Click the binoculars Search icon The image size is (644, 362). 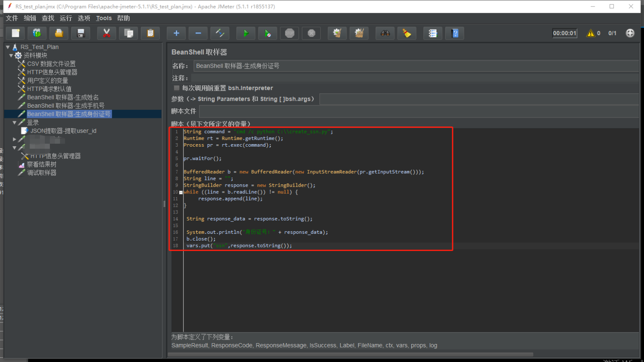tap(385, 33)
